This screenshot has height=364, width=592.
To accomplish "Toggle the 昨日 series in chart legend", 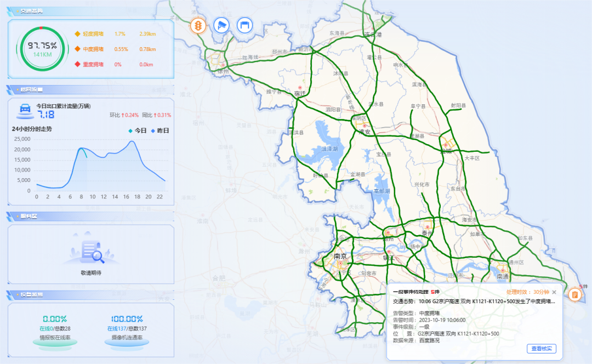I will (x=160, y=131).
